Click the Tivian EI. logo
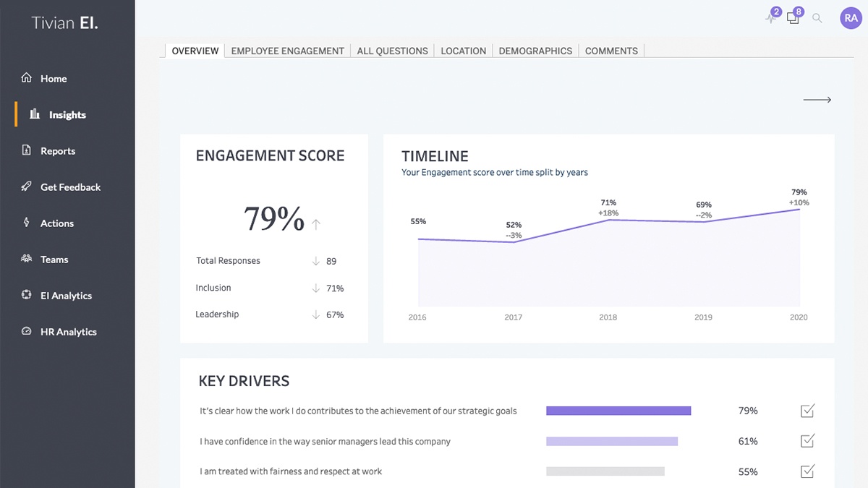This screenshot has height=488, width=868. pyautogui.click(x=65, y=22)
